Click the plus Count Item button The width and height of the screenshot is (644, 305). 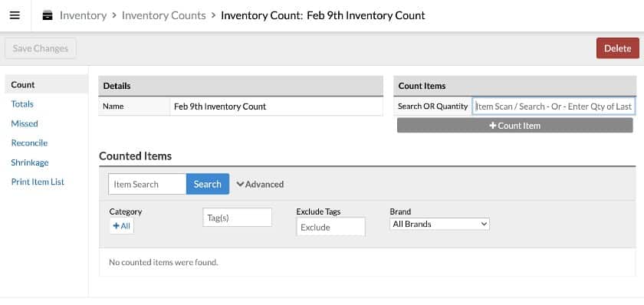click(514, 126)
